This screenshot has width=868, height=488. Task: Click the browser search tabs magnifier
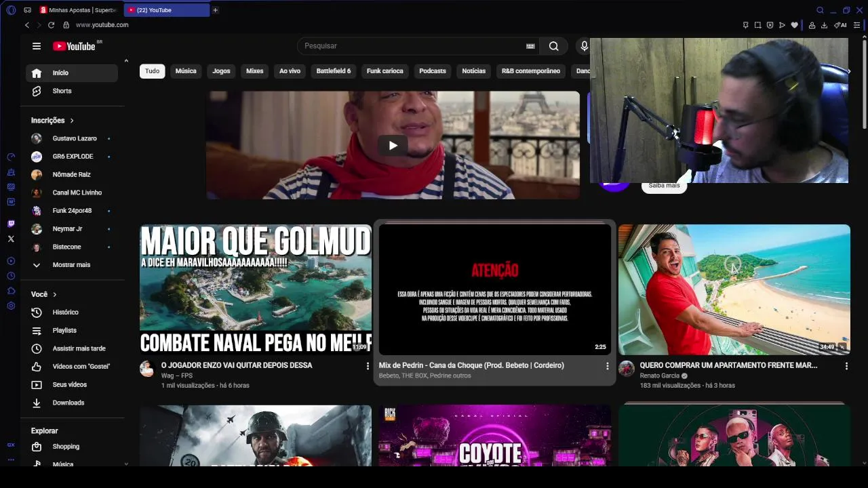click(x=820, y=10)
